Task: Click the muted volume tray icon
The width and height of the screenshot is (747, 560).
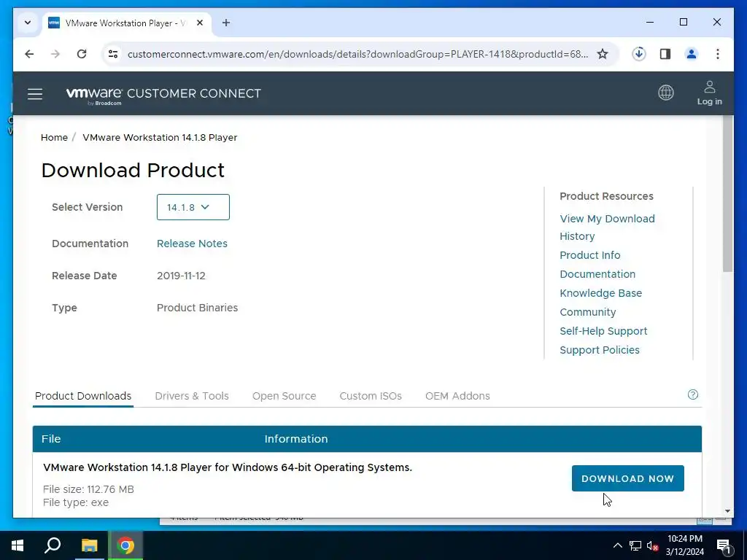Action: pos(652,545)
